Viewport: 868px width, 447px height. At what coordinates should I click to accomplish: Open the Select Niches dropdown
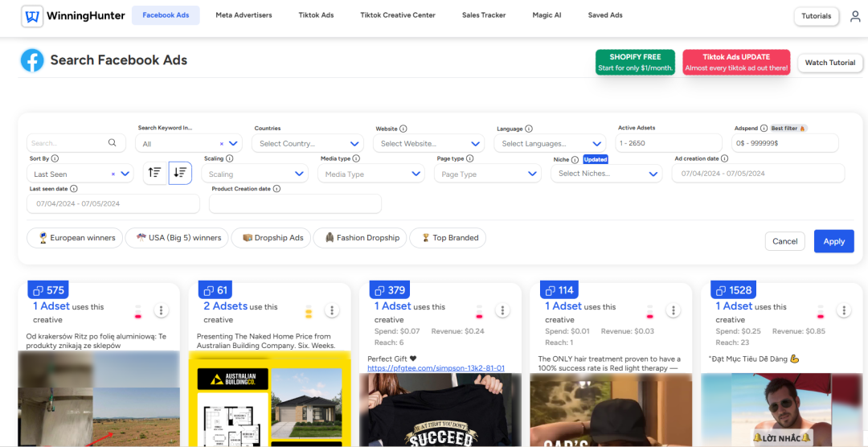pos(606,174)
